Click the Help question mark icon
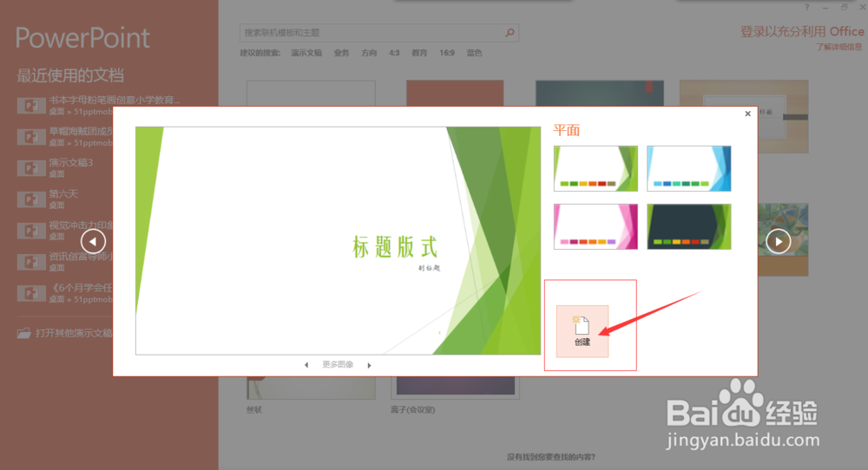The image size is (868, 470). [806, 7]
